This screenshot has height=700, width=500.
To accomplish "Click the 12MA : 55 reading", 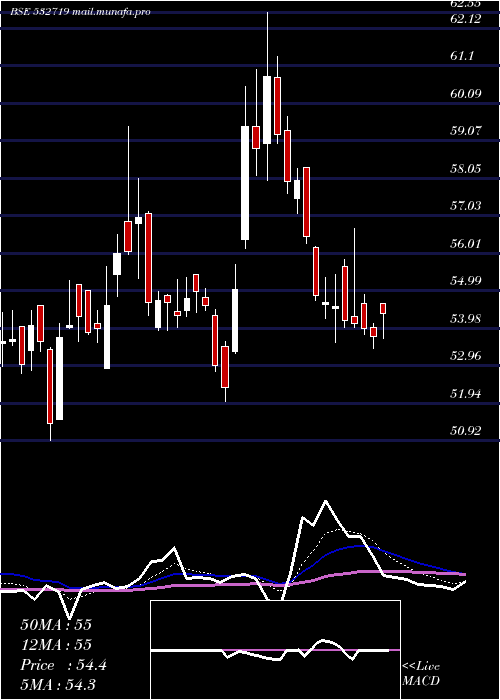I will [x=56, y=645].
